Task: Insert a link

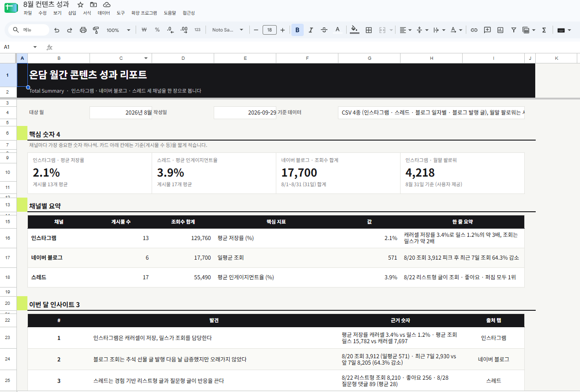Action: [474, 30]
